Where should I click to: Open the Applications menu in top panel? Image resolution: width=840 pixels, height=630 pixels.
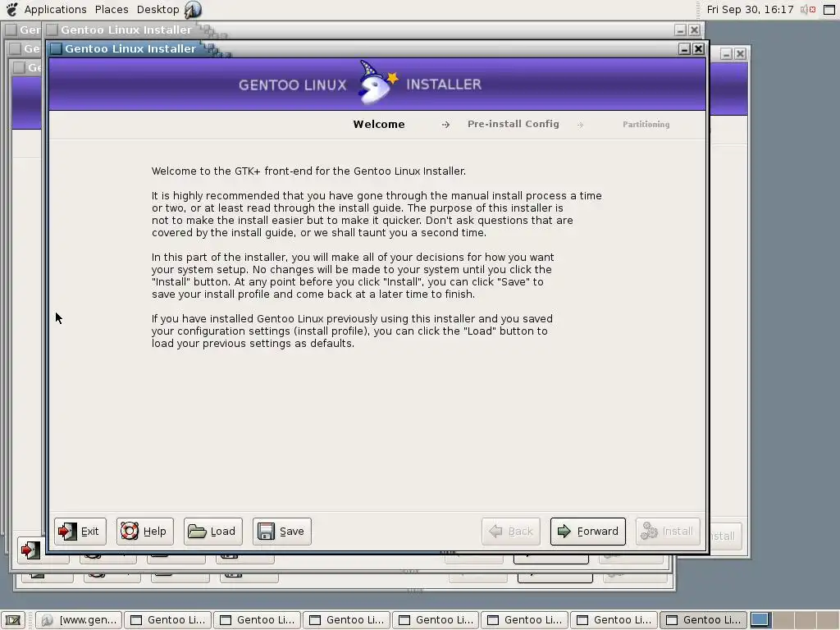55,9
